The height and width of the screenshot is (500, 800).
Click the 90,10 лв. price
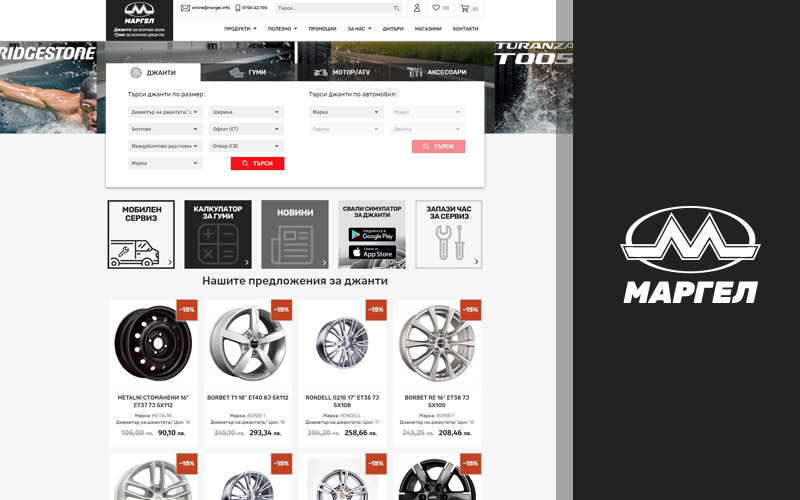[x=171, y=433]
